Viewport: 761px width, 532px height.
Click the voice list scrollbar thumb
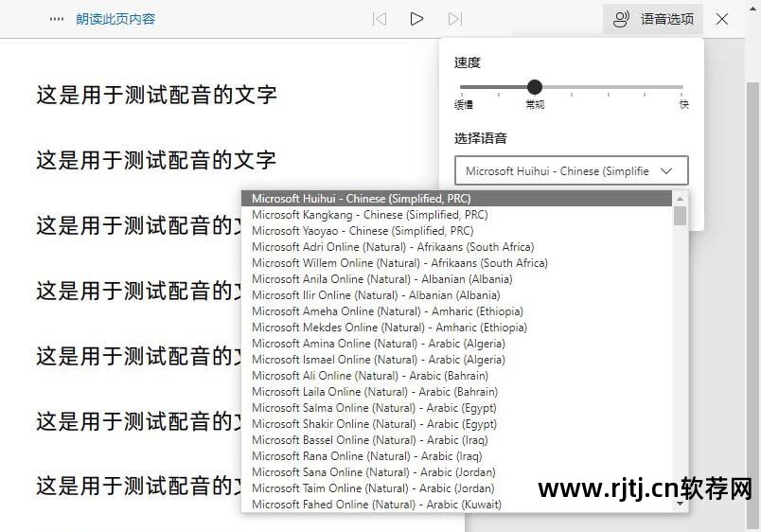[x=680, y=216]
